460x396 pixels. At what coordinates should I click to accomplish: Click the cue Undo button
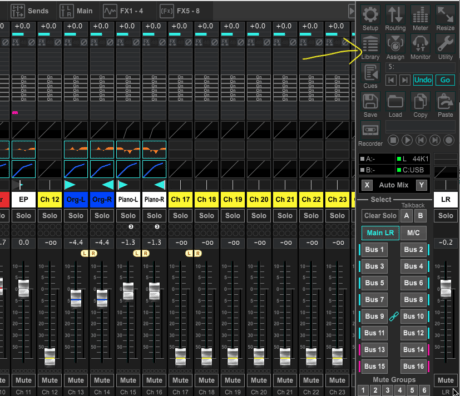tap(423, 80)
